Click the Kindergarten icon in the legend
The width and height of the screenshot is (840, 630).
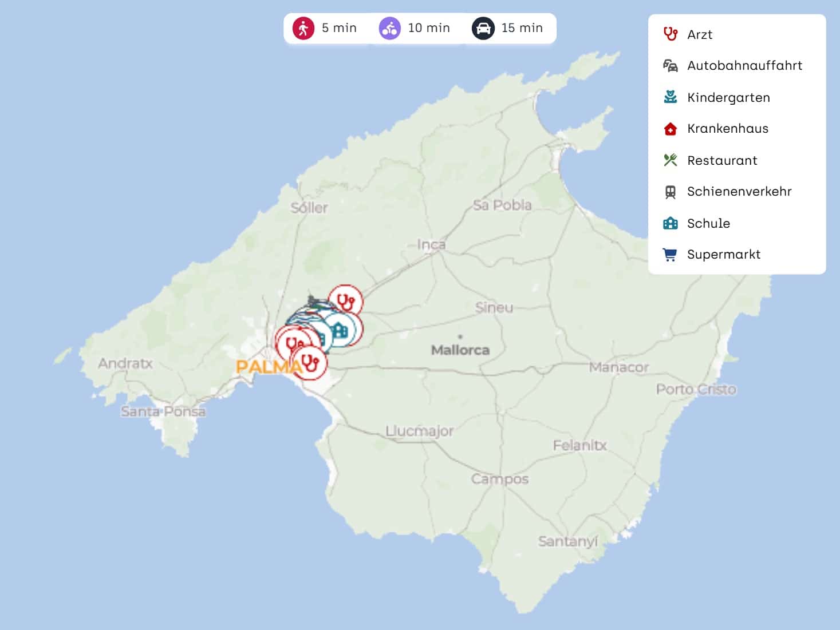click(670, 97)
